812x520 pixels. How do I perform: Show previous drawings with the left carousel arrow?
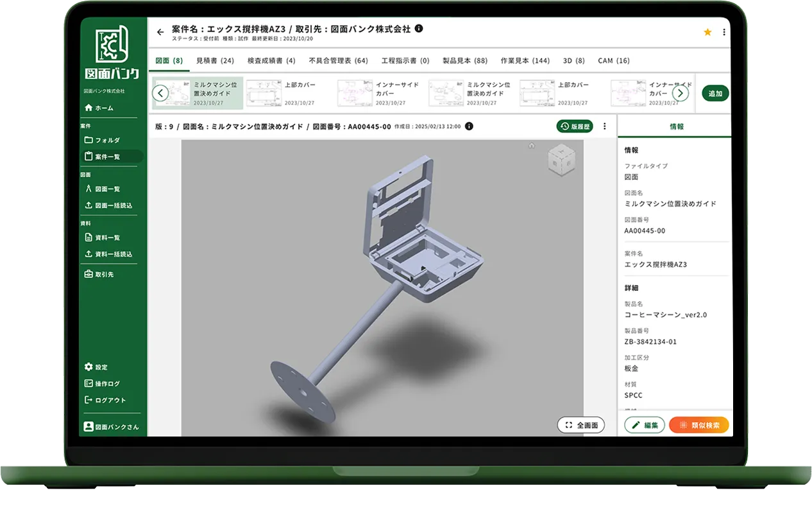tap(160, 93)
